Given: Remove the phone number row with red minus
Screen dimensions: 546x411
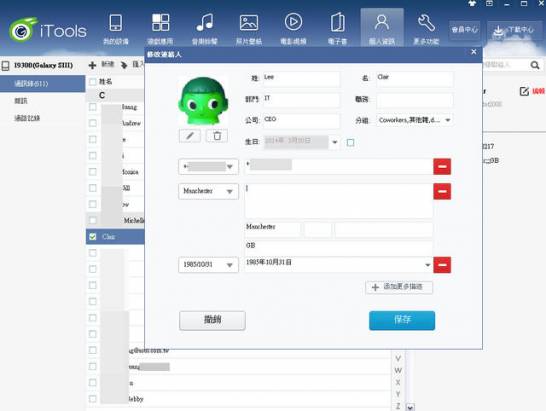Looking at the screenshot, I should click(442, 166).
